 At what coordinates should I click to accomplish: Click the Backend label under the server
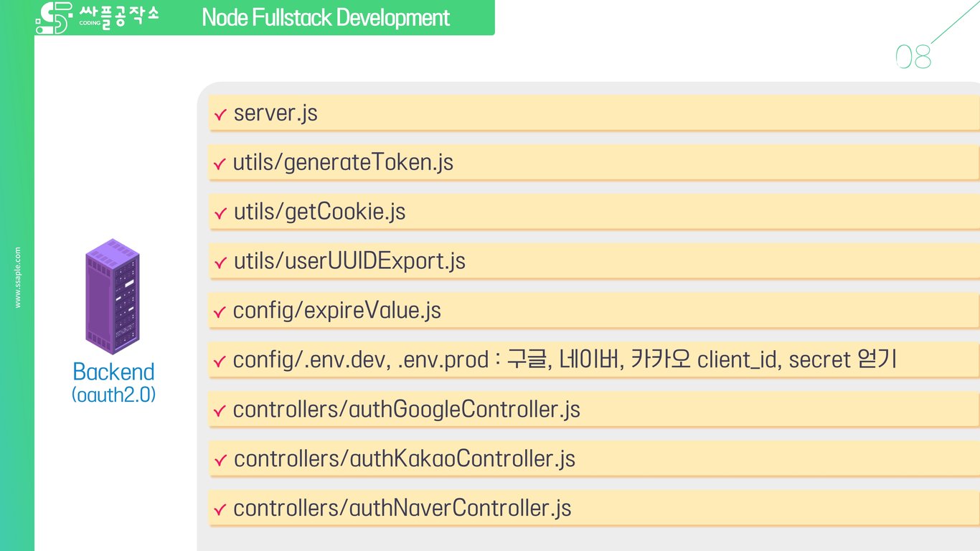coord(113,372)
